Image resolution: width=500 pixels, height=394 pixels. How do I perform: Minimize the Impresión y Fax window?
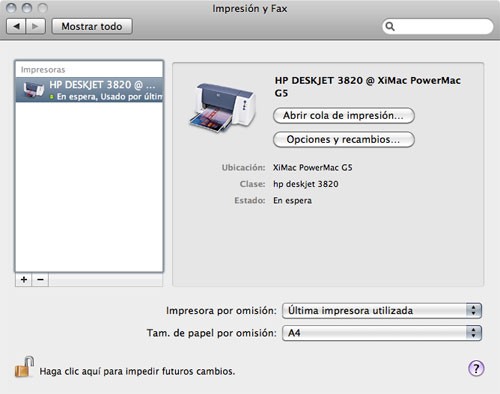coord(27,8)
